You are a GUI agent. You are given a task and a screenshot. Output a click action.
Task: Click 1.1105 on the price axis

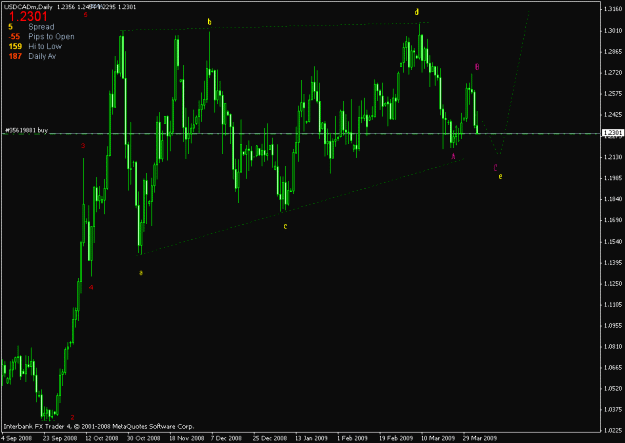613,305
